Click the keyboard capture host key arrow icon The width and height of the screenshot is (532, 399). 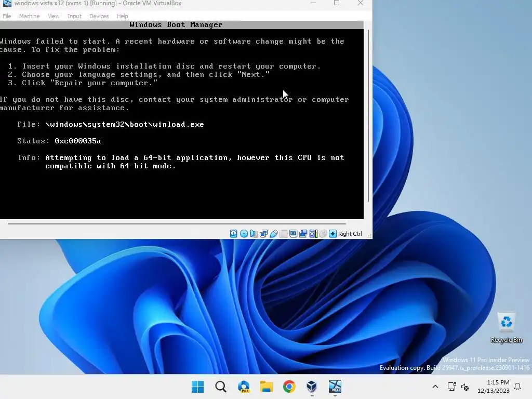[x=333, y=234]
